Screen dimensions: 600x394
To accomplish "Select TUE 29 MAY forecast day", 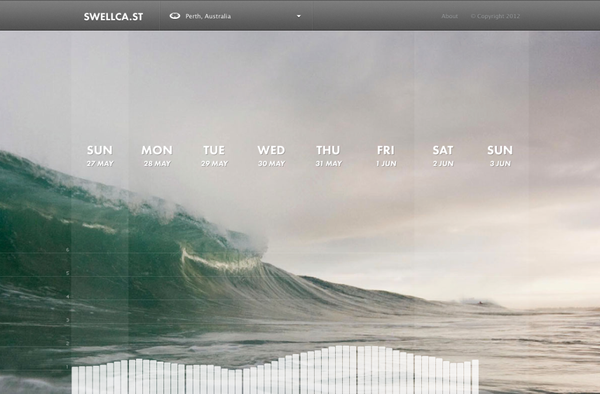I will click(214, 156).
